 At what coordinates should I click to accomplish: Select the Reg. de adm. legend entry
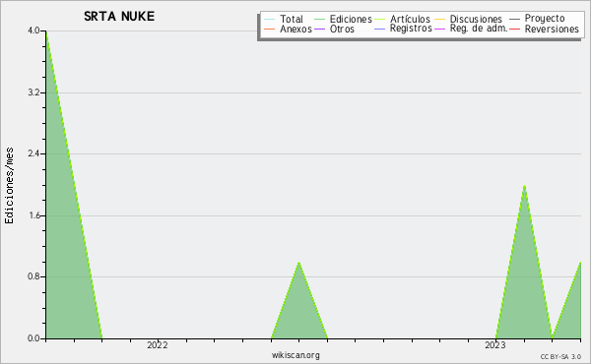(x=471, y=29)
